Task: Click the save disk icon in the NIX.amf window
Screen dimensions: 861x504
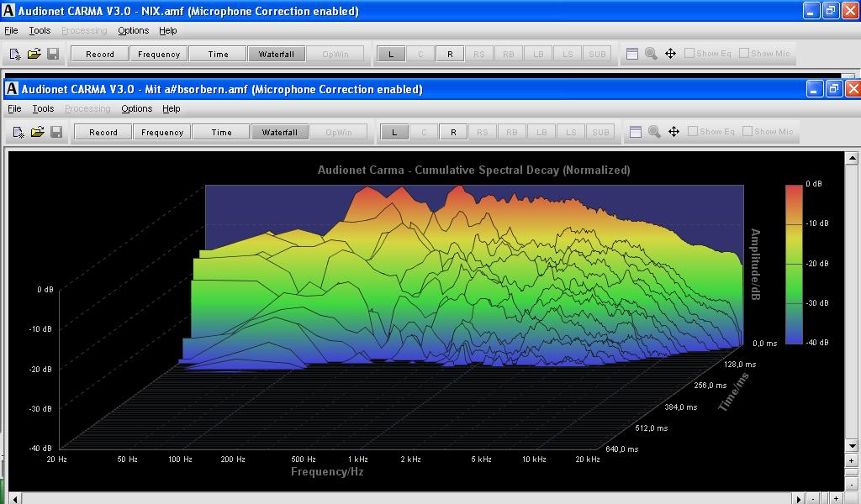Action: pyautogui.click(x=53, y=54)
